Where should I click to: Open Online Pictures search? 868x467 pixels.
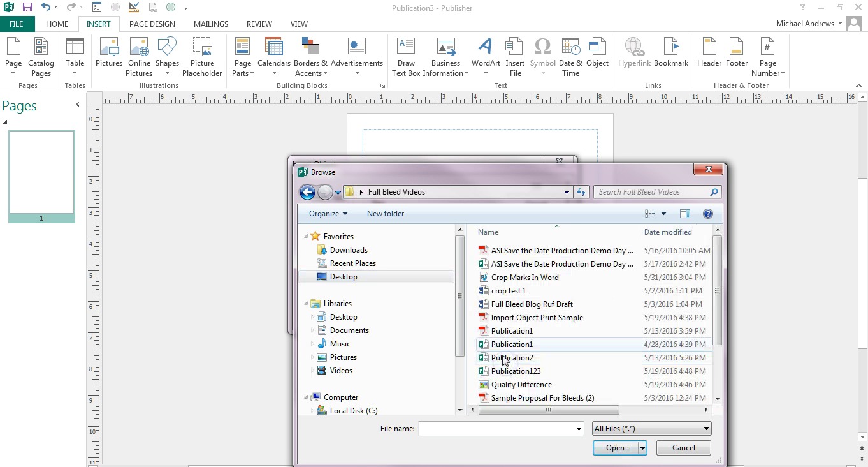[139, 57]
